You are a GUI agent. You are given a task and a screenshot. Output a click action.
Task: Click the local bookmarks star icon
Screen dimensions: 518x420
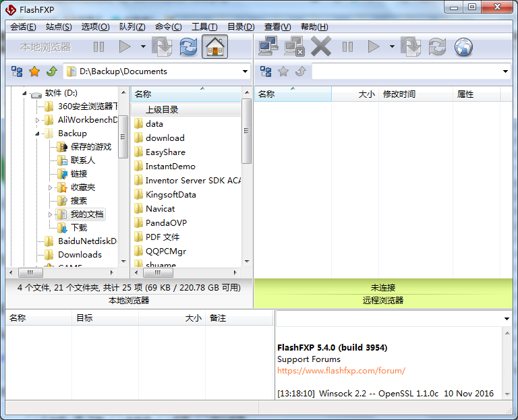coord(34,71)
